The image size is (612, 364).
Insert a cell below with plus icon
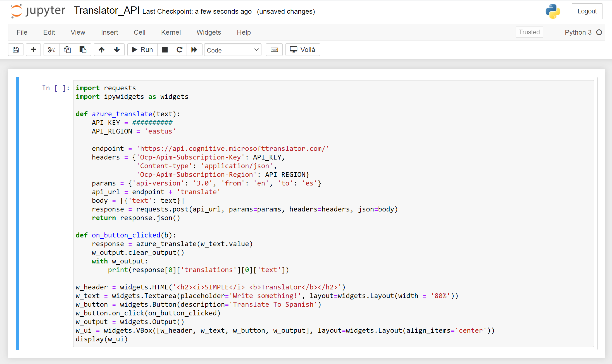coord(34,50)
